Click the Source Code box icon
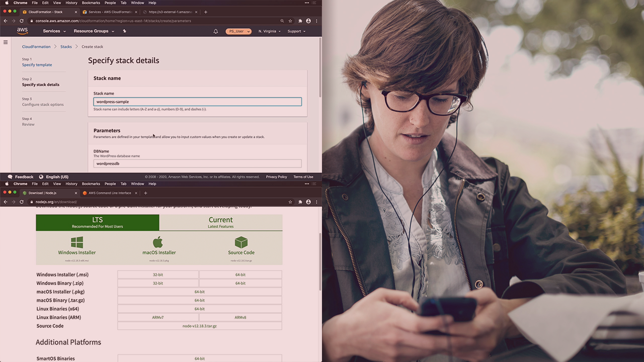Viewport: 644px width, 362px height. [241, 242]
